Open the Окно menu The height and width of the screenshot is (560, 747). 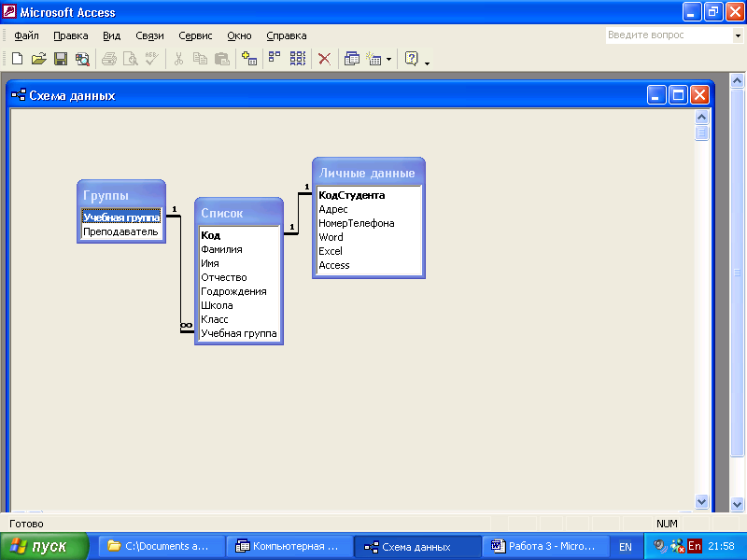click(239, 35)
